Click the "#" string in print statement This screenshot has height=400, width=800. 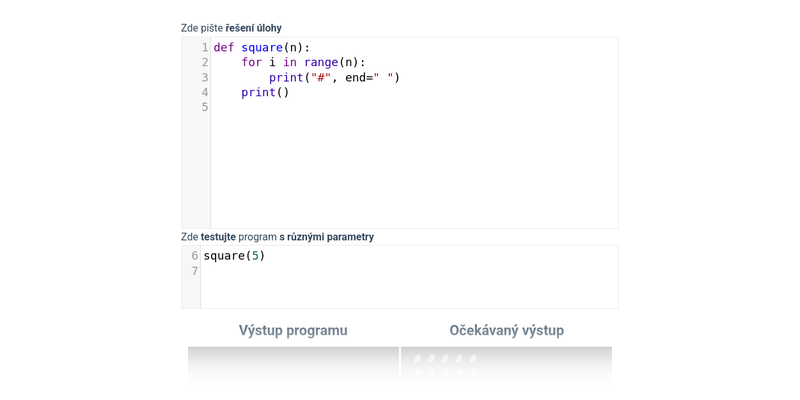coord(321,78)
